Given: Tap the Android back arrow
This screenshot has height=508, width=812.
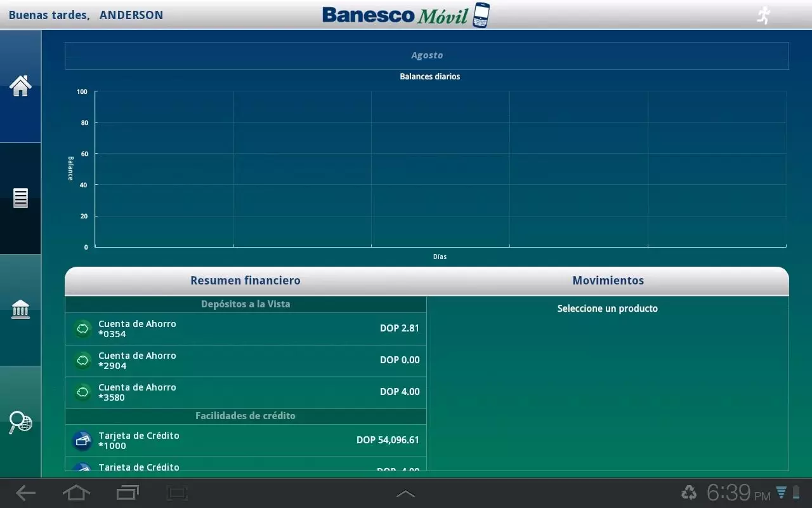Looking at the screenshot, I should 26,493.
